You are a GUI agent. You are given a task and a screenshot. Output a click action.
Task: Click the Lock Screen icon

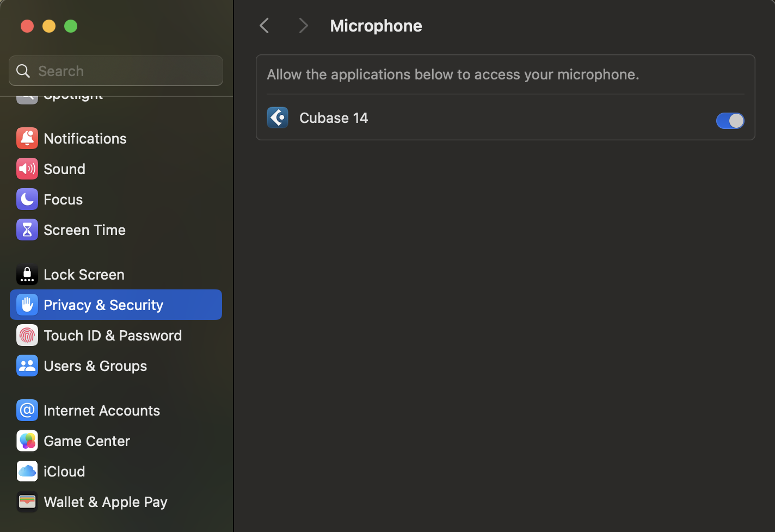[27, 274]
